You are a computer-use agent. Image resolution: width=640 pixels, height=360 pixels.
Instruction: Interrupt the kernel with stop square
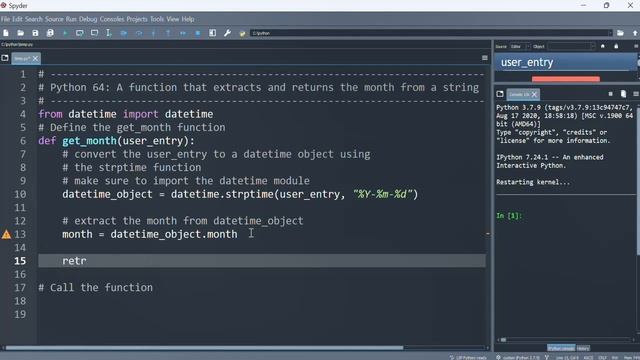pos(611,94)
